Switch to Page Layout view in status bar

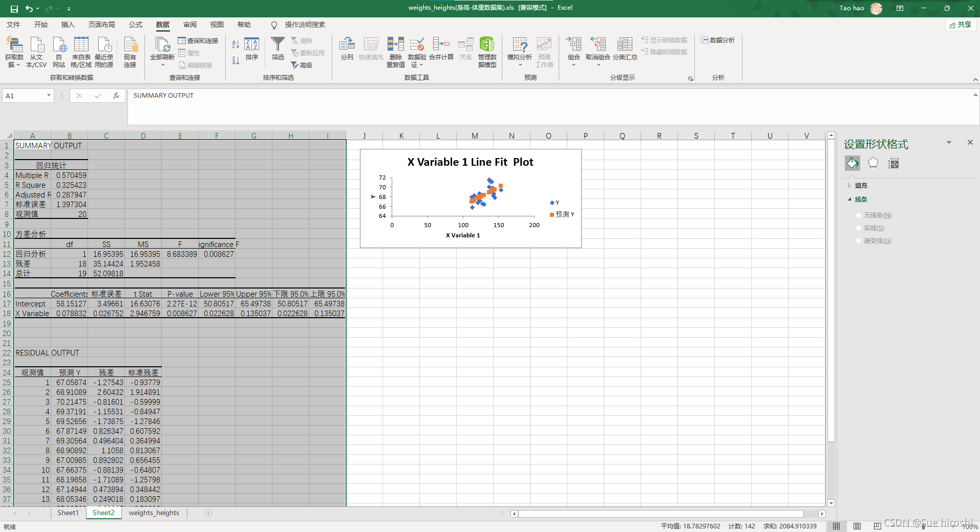857,526
